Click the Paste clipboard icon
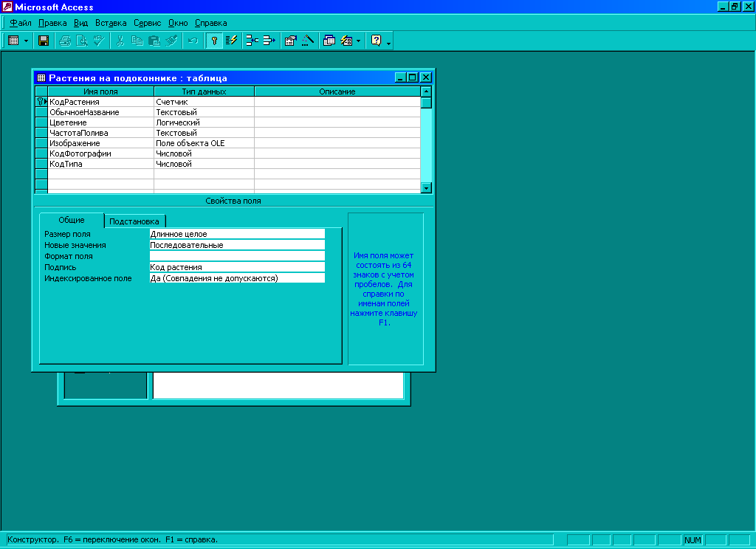This screenshot has width=756, height=549. click(154, 41)
